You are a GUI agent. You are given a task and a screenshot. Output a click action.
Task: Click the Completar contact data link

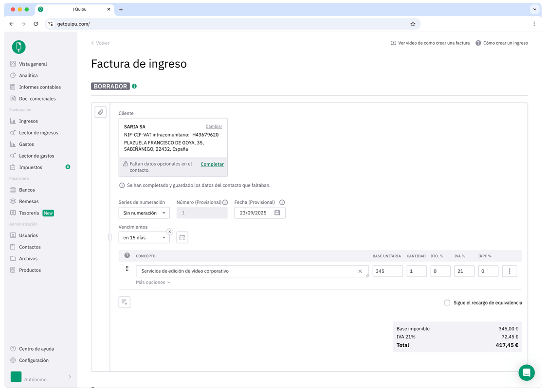point(212,164)
